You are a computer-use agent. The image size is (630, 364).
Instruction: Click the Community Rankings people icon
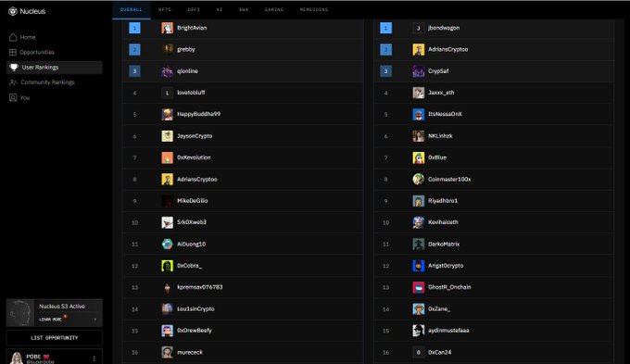click(13, 82)
